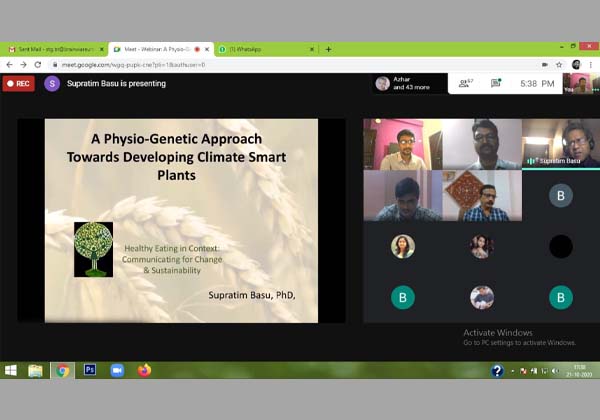600x420 pixels.
Task: Select the Supratim Basu video tile
Action: 561,143
